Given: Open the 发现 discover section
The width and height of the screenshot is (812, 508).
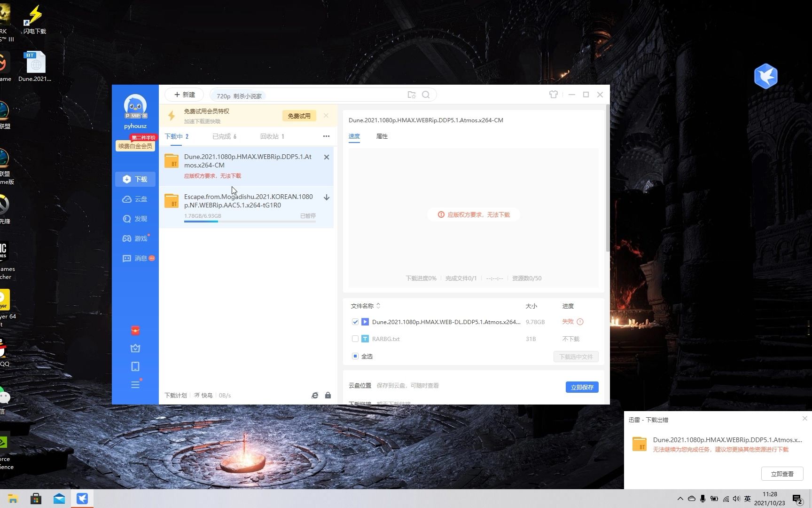Looking at the screenshot, I should (x=135, y=219).
